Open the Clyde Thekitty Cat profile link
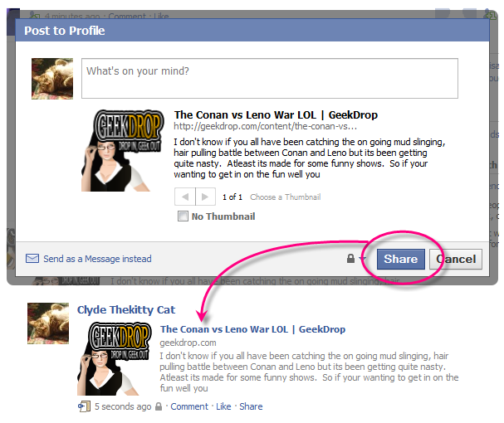 [126, 310]
